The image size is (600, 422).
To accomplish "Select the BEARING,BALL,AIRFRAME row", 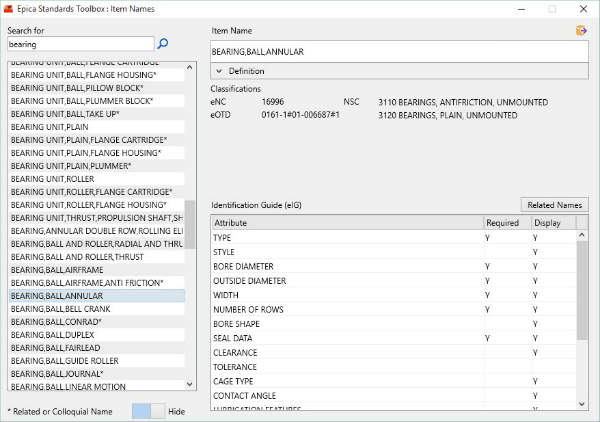I will pos(96,270).
